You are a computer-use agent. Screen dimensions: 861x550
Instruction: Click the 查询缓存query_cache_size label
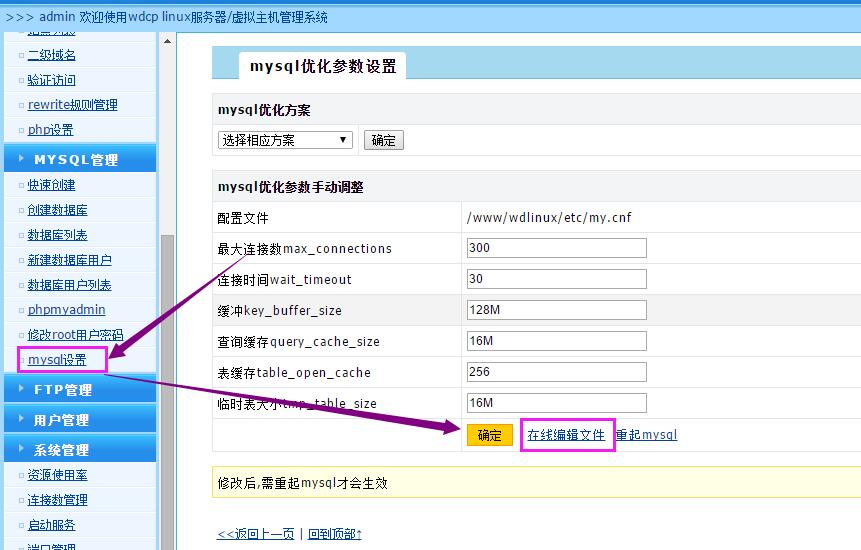299,341
